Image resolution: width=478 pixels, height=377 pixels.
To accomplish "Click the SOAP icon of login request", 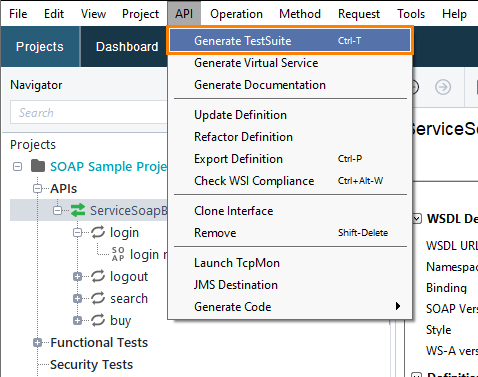I will (x=118, y=254).
